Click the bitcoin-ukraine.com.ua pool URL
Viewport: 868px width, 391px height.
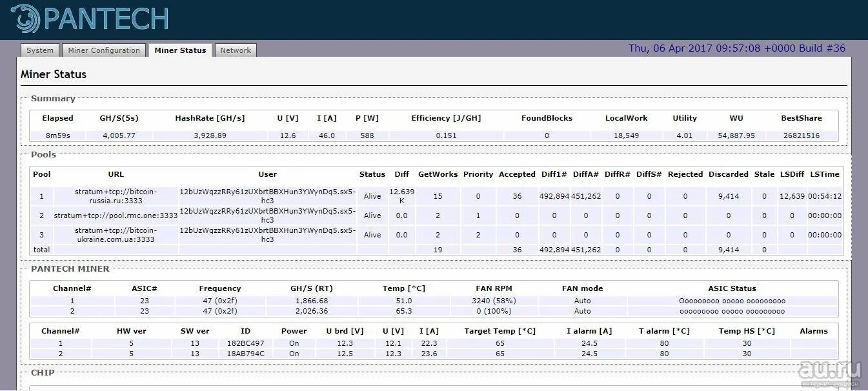click(116, 235)
